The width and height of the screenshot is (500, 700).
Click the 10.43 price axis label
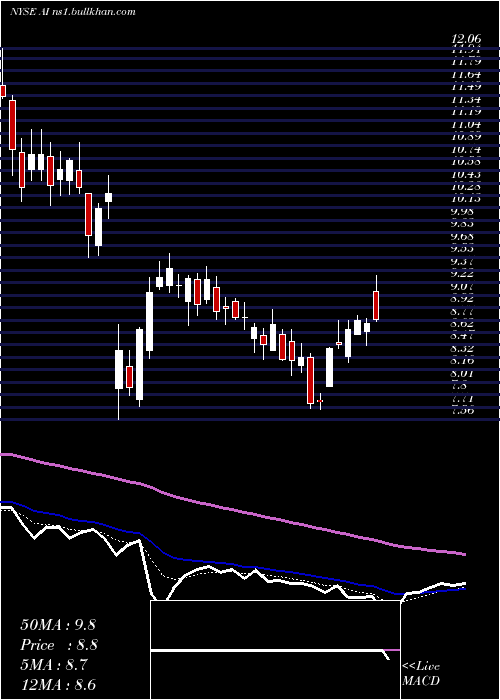pos(466,175)
